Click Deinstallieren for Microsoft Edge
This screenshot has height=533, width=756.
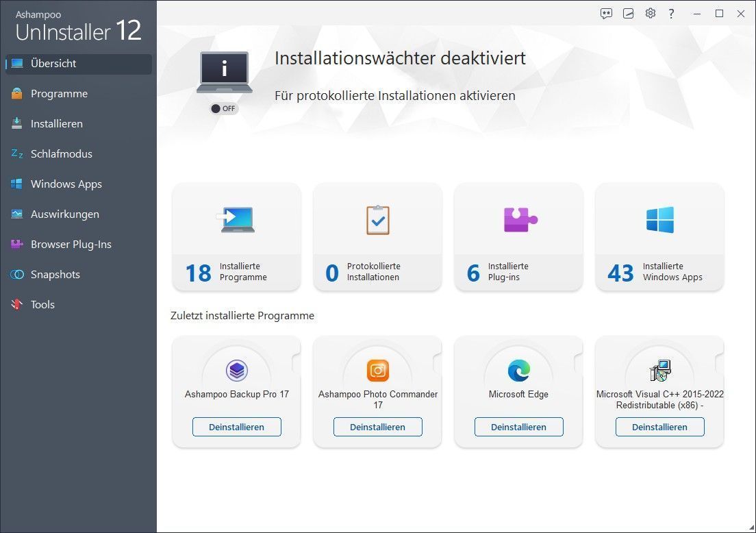coord(518,427)
